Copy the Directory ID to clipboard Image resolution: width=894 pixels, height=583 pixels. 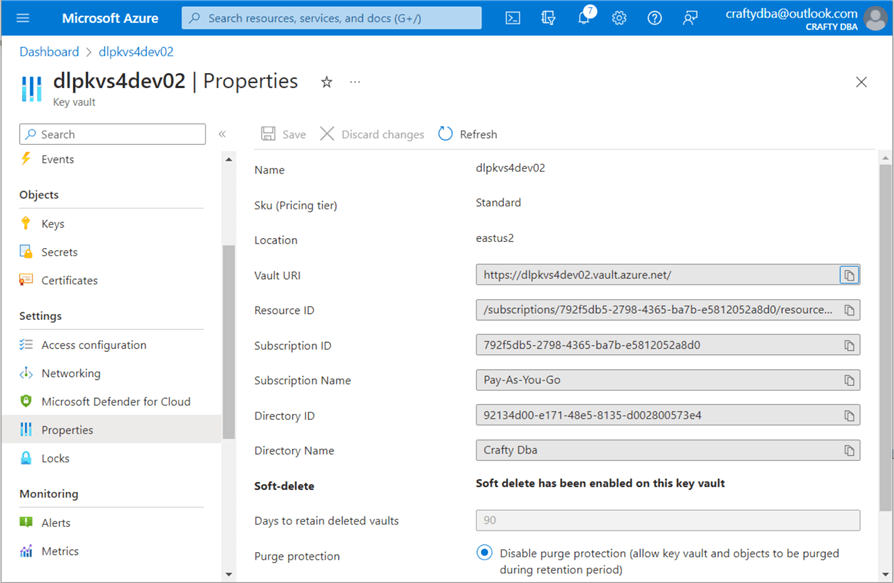pos(849,415)
